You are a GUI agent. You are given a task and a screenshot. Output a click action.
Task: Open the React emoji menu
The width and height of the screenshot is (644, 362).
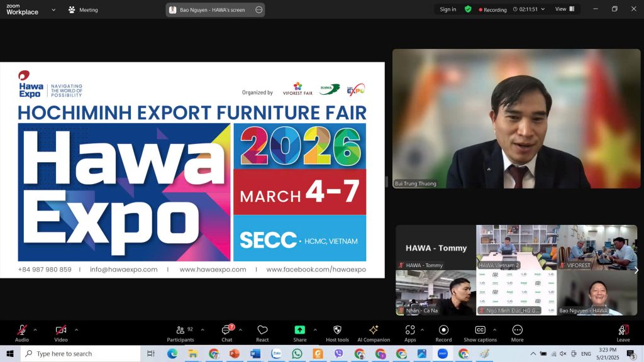(x=262, y=333)
